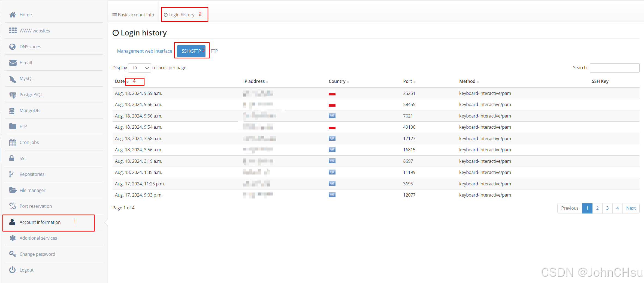644x283 pixels.
Task: Switch to the Basic account info tab
Action: pos(133,14)
